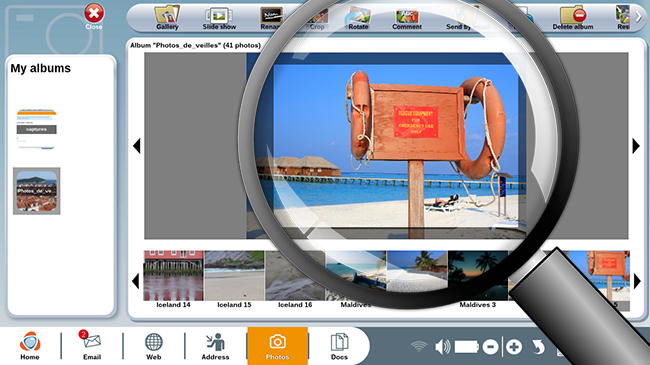
Task: Click the zoom out minus button
Action: coord(490,347)
